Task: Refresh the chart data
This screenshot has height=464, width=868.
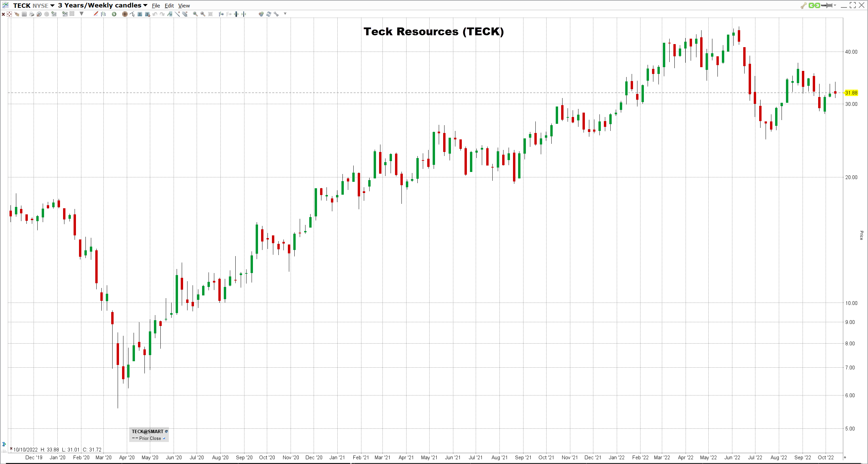Action: click(x=269, y=14)
